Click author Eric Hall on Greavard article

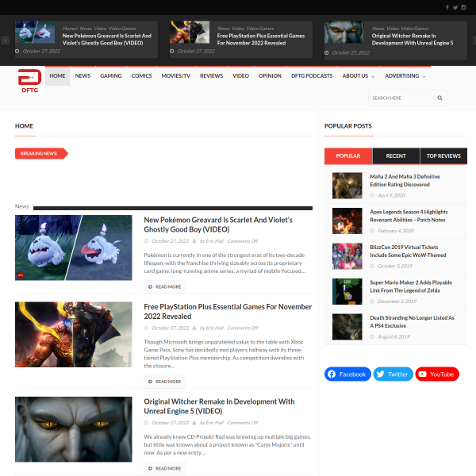click(212, 241)
